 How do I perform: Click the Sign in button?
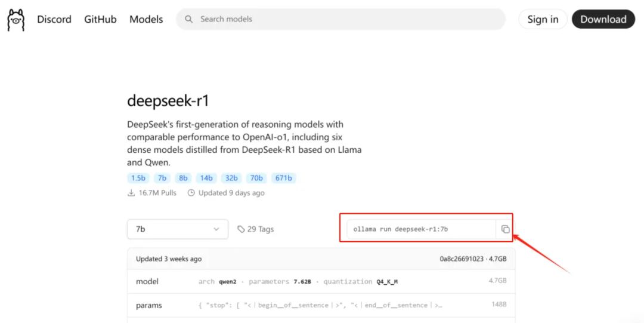coord(543,19)
